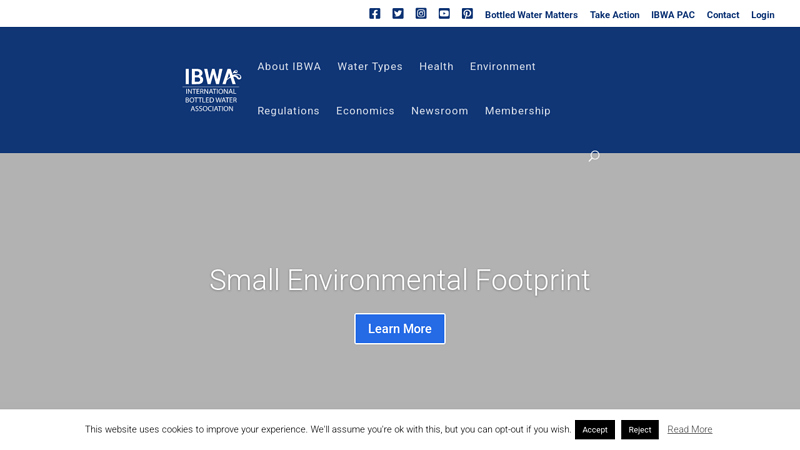800x450 pixels.
Task: Open the Instagram icon in top bar
Action: point(421,14)
